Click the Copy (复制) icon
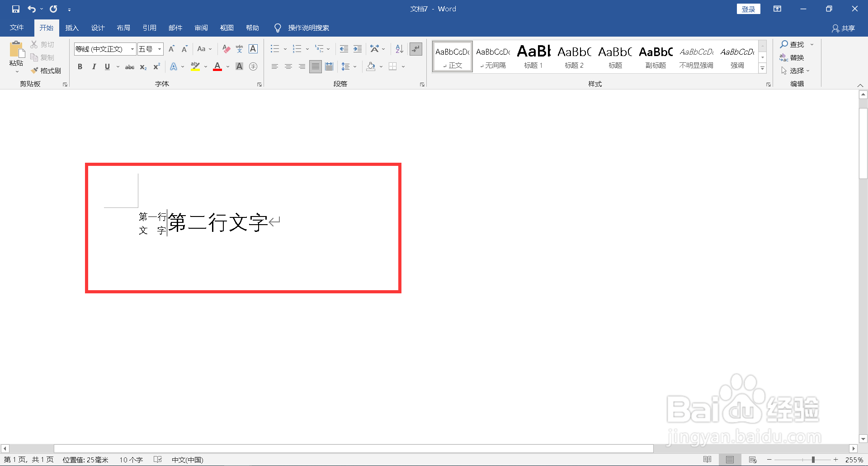 click(34, 57)
